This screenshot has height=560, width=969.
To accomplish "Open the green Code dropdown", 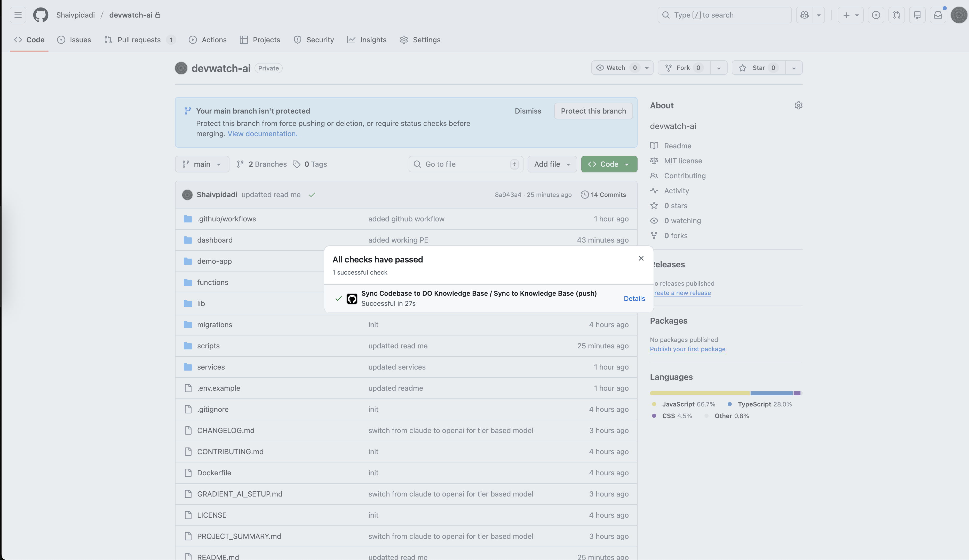I will 609,164.
